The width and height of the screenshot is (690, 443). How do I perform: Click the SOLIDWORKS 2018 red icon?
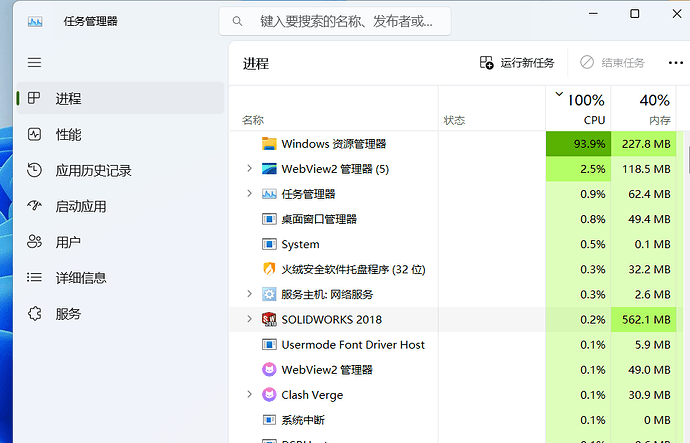tap(269, 319)
